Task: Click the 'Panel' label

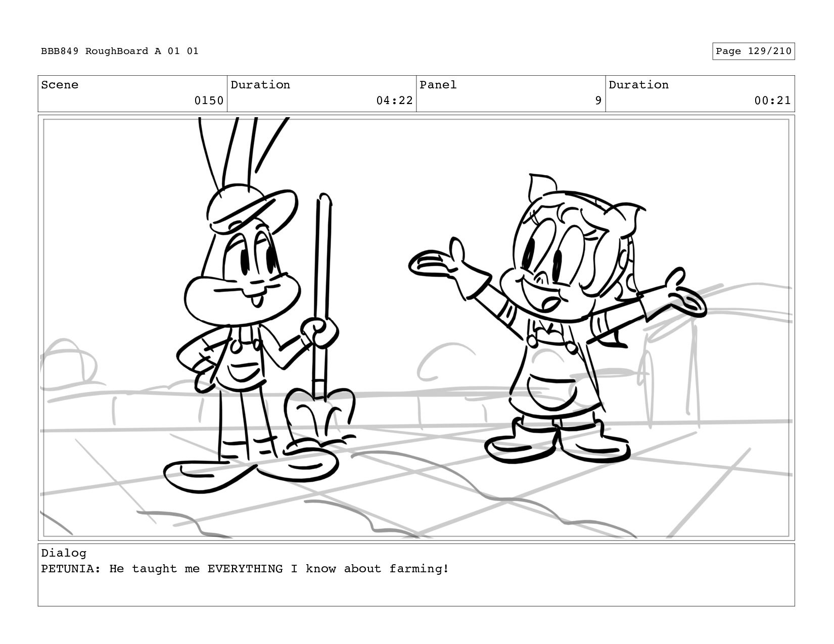Action: point(438,85)
